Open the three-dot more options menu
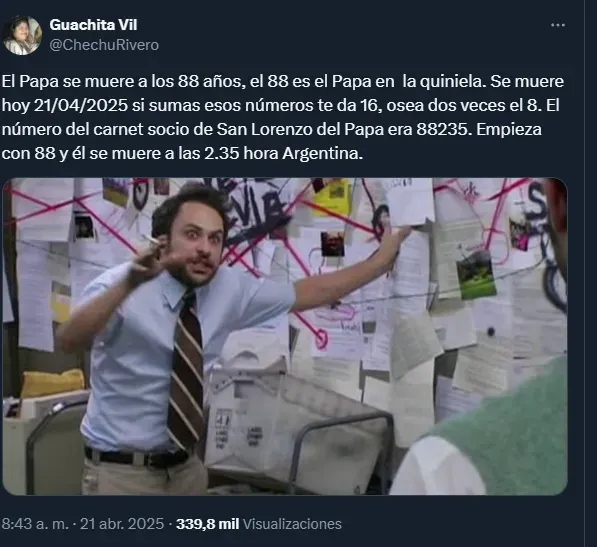This screenshot has width=597, height=547. 558,25
